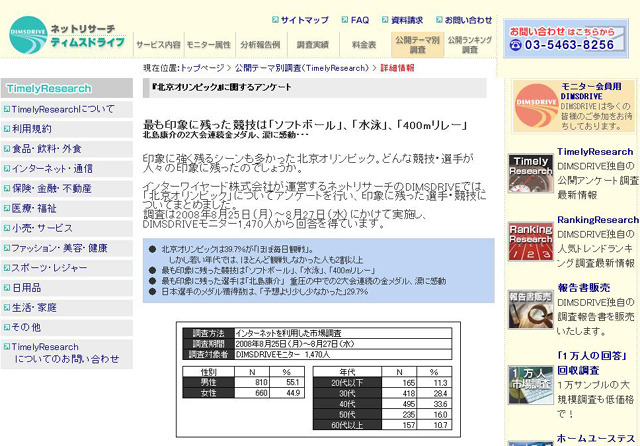
Task: Click arrow icon beside 医療・福祉
Action: coord(7,208)
